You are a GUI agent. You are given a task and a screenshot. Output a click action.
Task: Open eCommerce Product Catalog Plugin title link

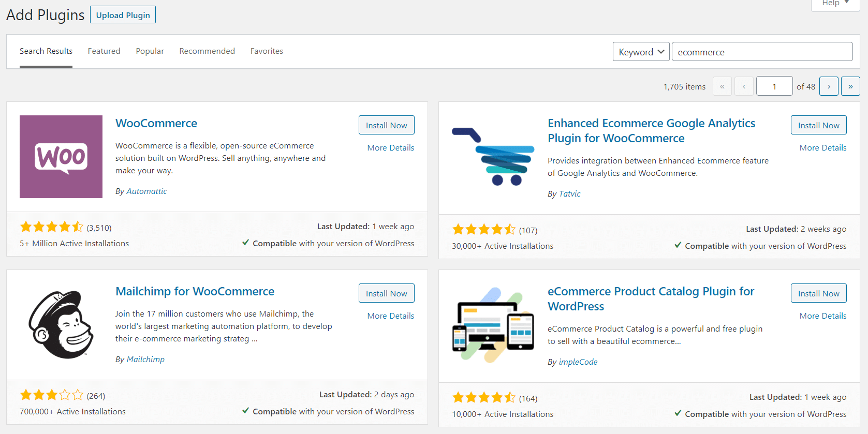click(x=651, y=299)
